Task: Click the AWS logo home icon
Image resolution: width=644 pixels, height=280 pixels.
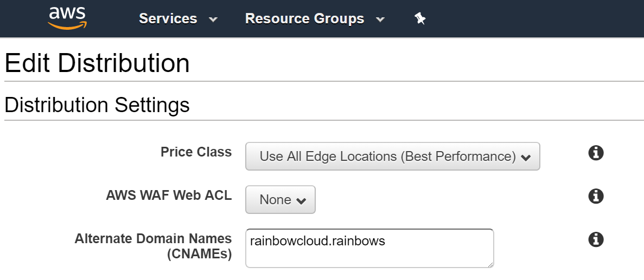Action: coord(67,18)
